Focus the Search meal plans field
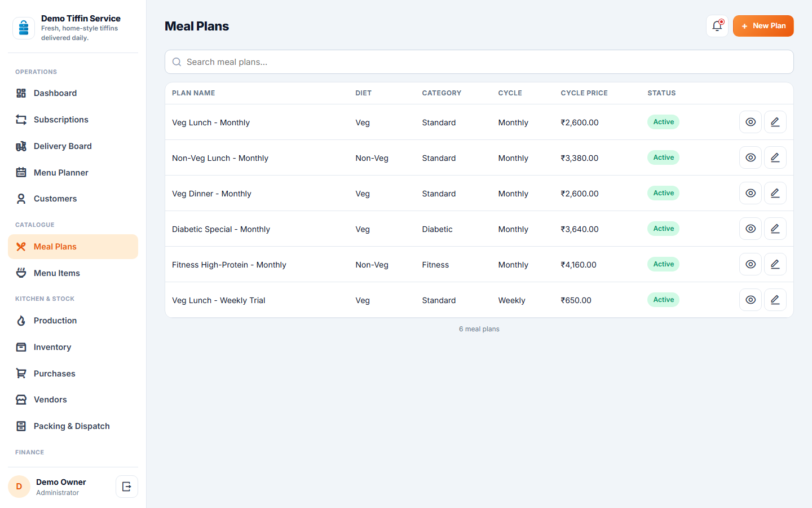Image resolution: width=812 pixels, height=508 pixels. pyautogui.click(x=479, y=62)
